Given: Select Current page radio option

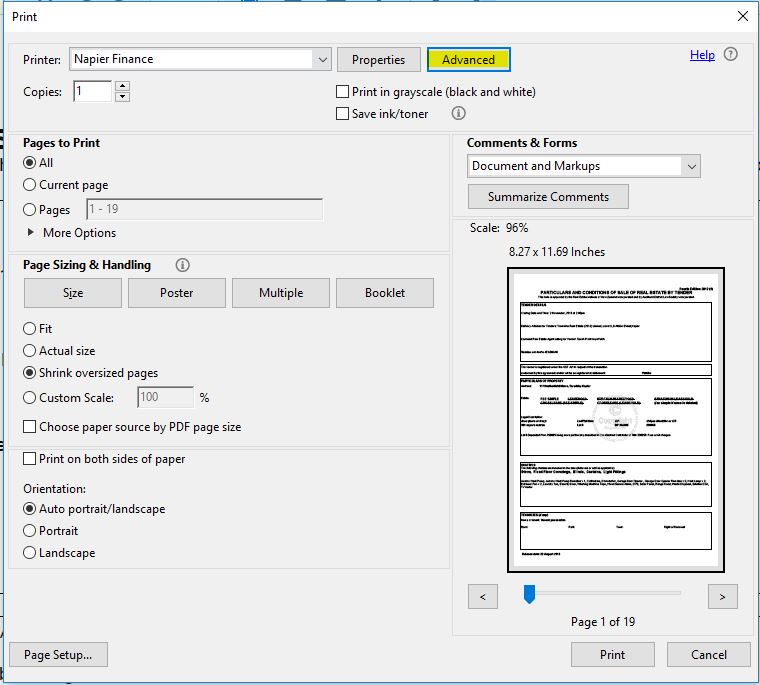Looking at the screenshot, I should (x=30, y=185).
